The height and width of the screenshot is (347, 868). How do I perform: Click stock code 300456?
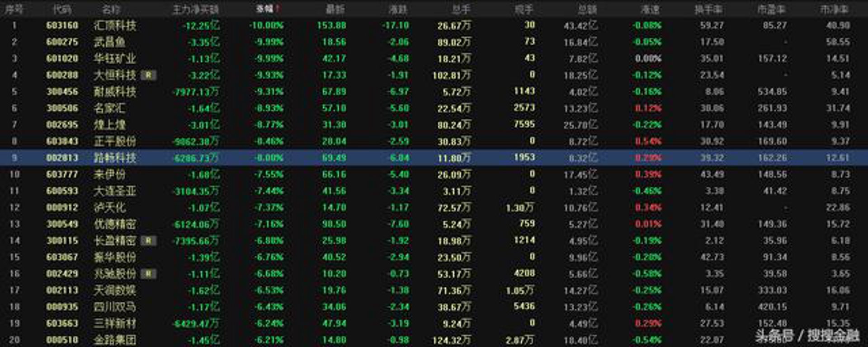point(62,92)
